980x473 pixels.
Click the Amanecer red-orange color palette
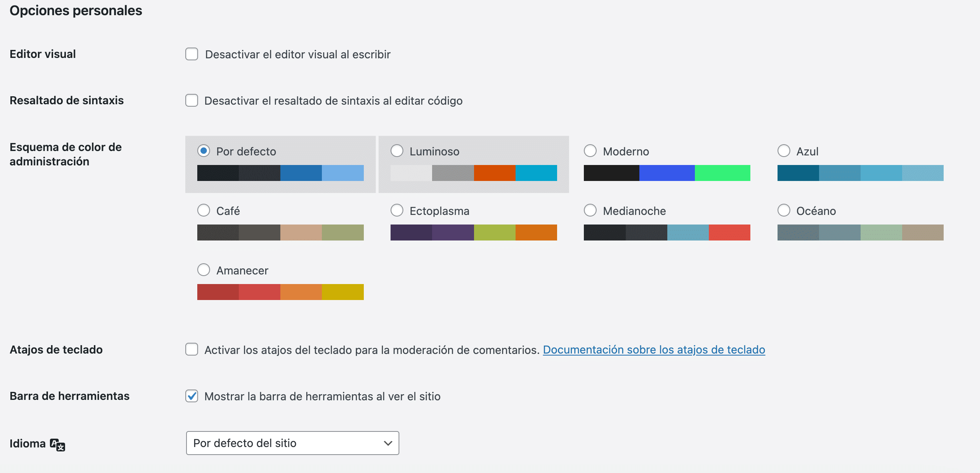[280, 292]
